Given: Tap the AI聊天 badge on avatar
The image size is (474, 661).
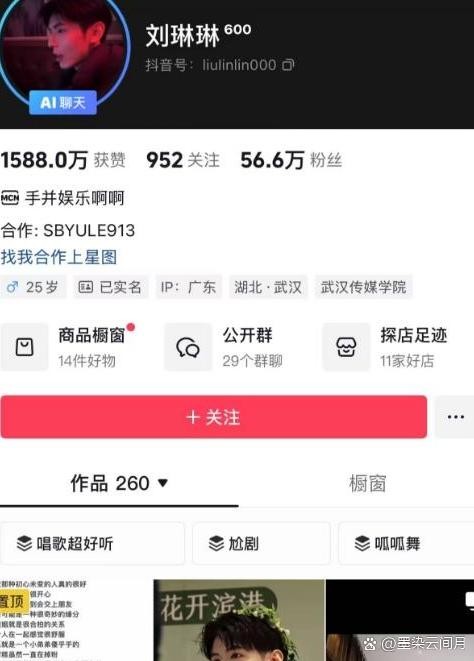Looking at the screenshot, I should coord(63,102).
